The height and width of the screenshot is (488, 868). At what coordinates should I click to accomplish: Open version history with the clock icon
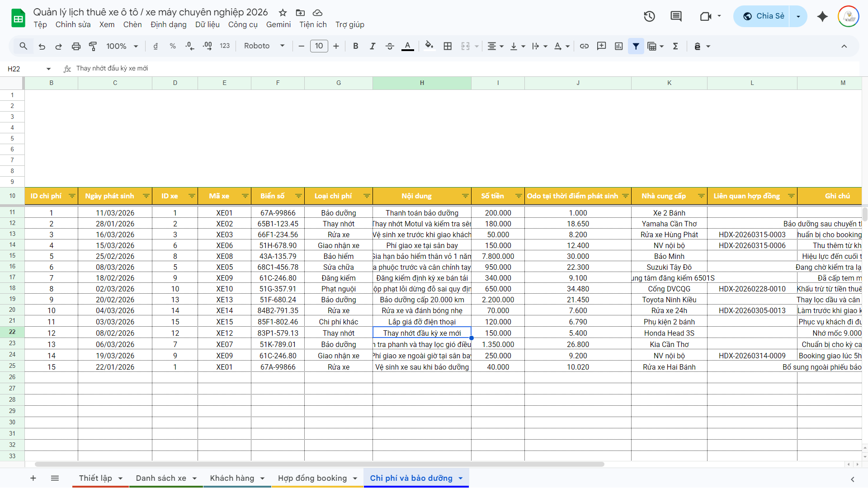pos(649,16)
